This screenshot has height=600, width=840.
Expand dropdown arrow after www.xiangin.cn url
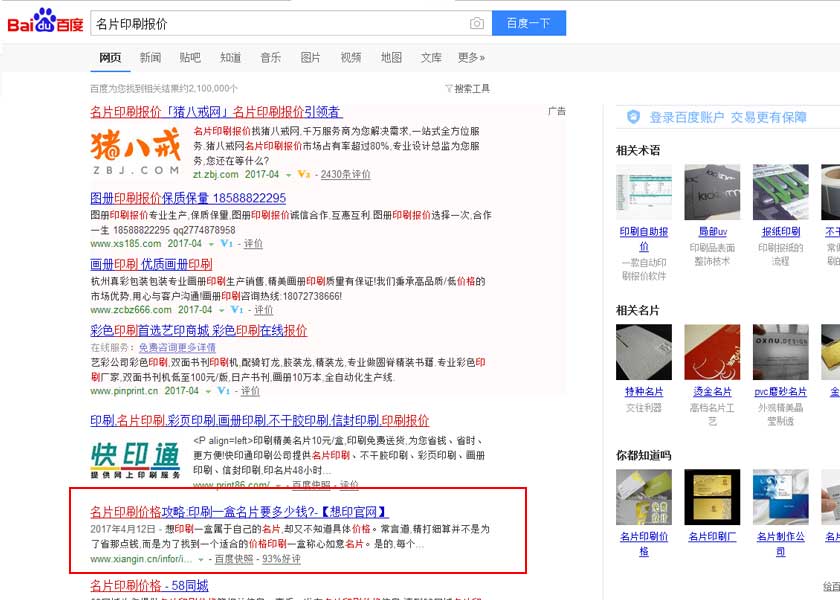tap(201, 560)
